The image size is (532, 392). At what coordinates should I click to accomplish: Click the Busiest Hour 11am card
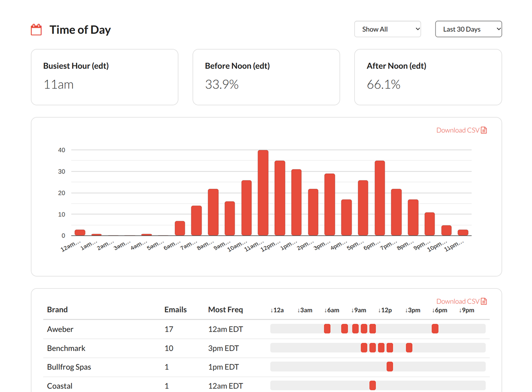(105, 77)
